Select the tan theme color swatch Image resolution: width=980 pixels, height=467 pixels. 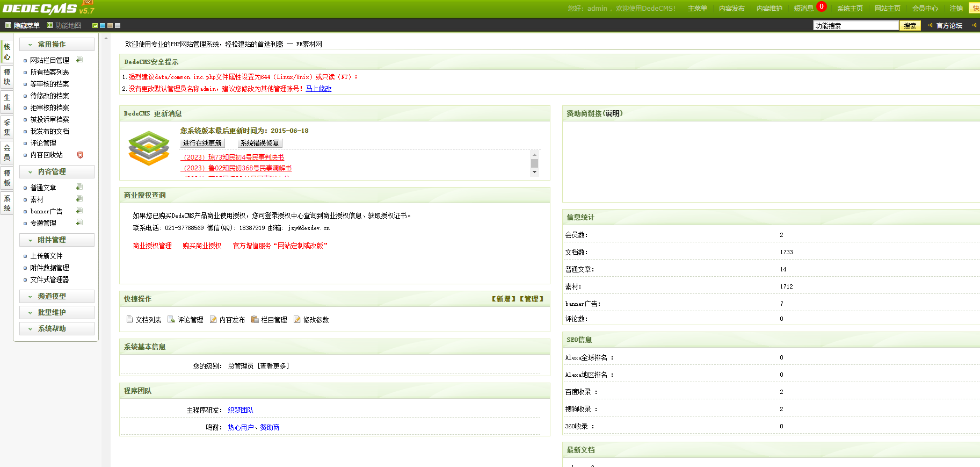click(x=110, y=26)
